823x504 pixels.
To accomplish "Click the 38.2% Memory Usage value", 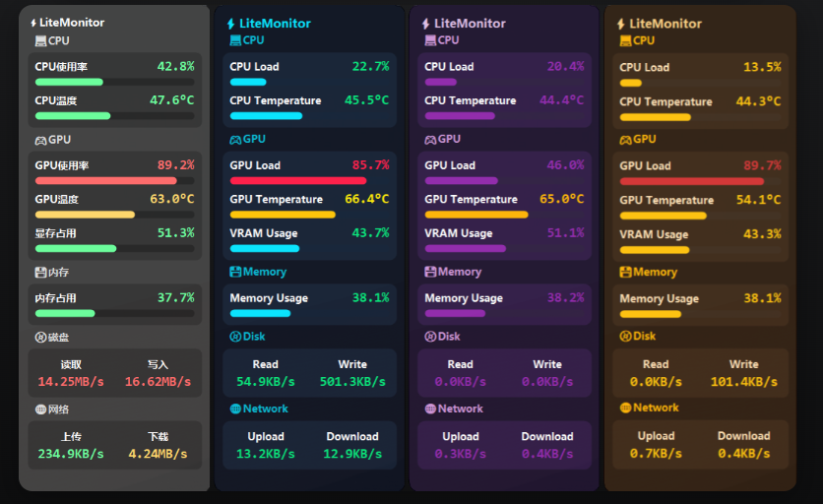I will pyautogui.click(x=565, y=298).
